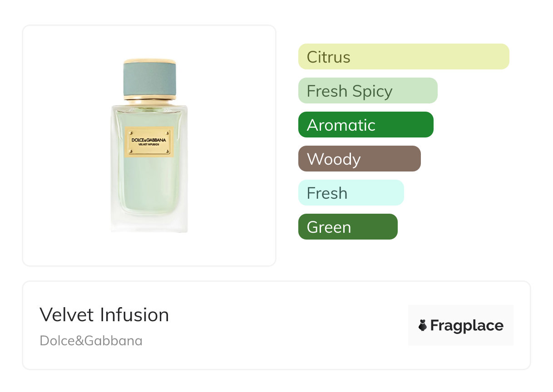Click the green liquid below the gold plate

point(149,186)
